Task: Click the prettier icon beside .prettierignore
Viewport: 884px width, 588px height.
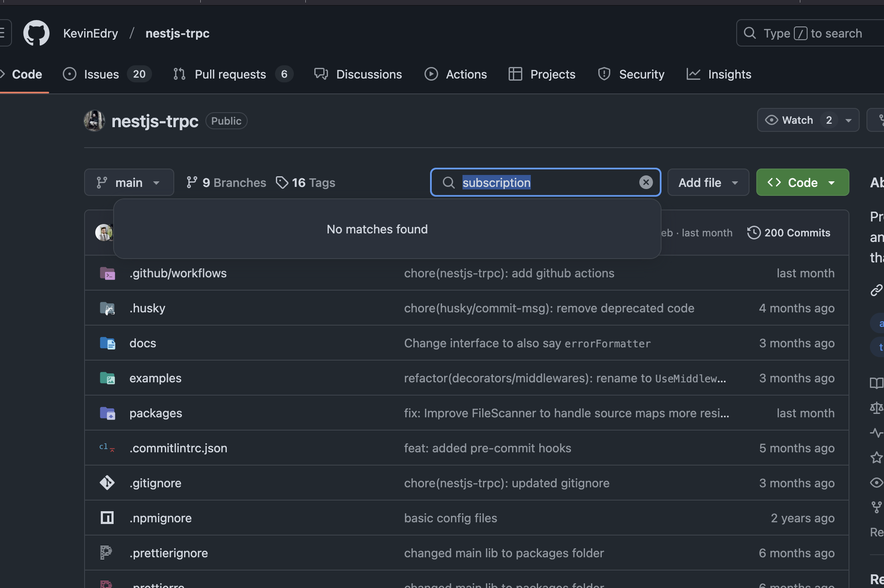Action: (106, 553)
